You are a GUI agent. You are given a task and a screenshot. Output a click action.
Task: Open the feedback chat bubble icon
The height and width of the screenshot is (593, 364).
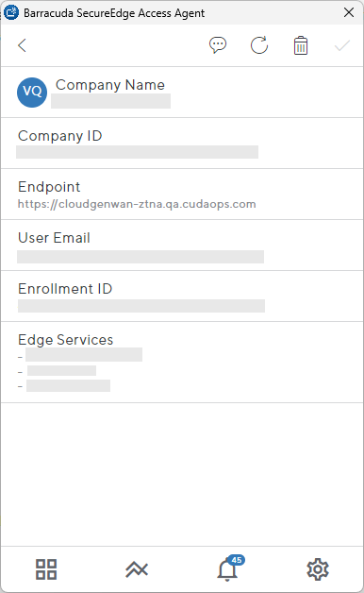tap(218, 45)
